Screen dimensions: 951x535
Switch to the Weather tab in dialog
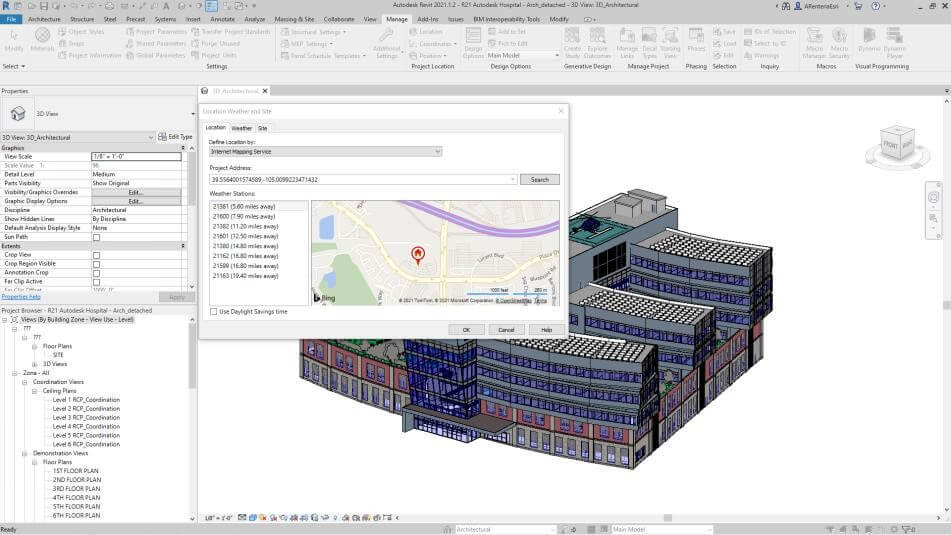[242, 128]
